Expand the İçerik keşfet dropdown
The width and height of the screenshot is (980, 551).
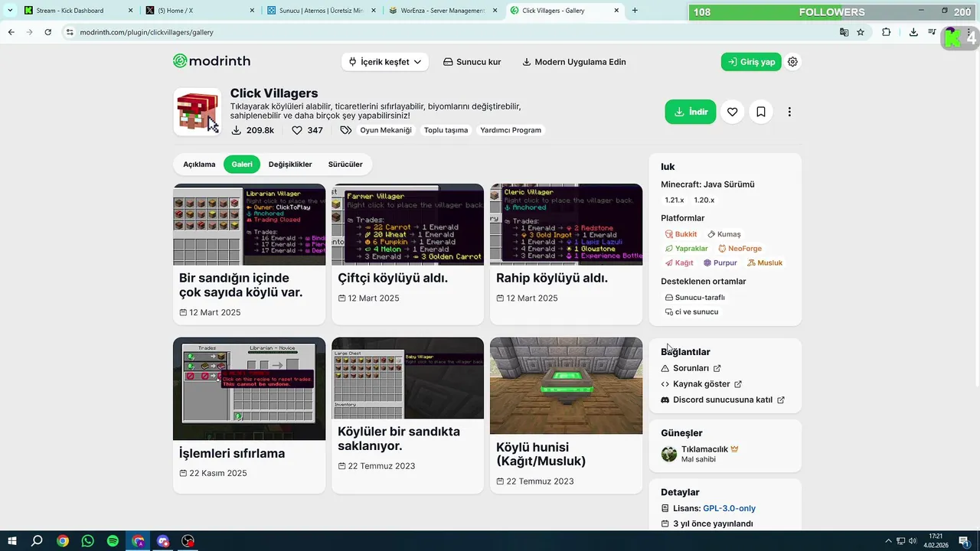(x=384, y=62)
